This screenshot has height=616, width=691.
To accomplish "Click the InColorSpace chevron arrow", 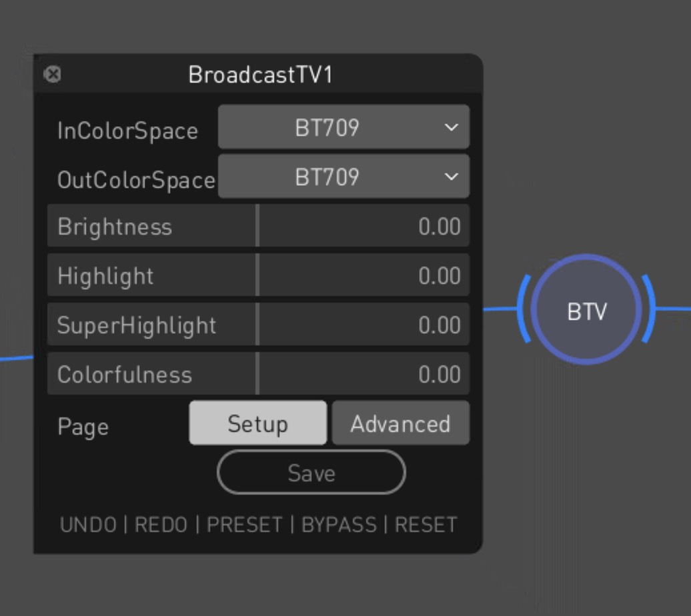I will 452,127.
